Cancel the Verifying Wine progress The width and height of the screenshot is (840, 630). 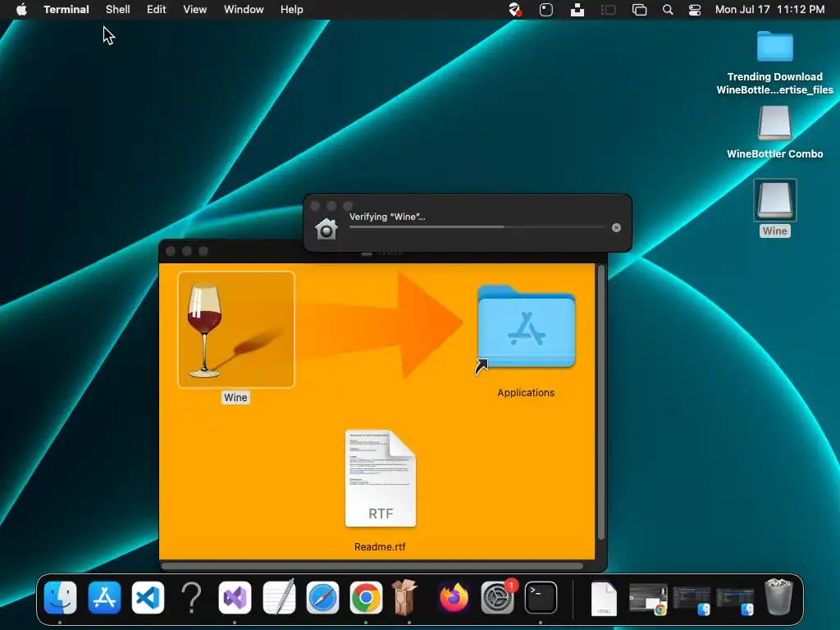617,228
